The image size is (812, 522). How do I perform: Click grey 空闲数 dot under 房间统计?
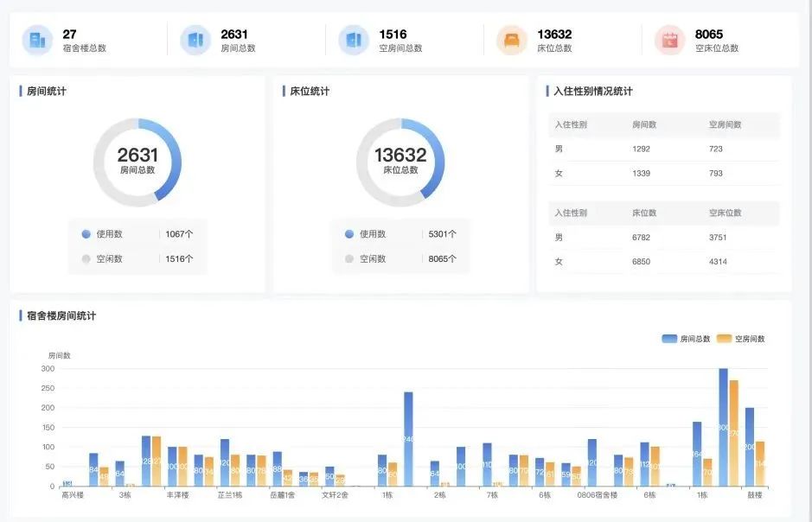(86, 258)
